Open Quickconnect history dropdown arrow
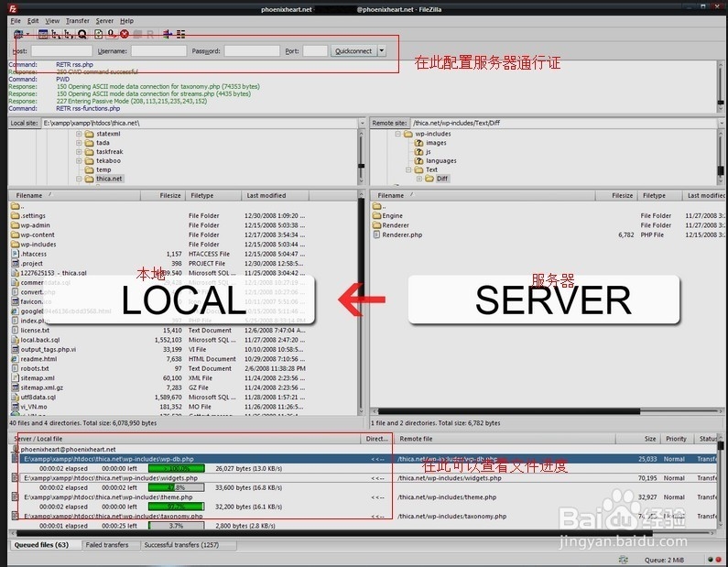Viewport: 728px width, 567px height. (382, 51)
